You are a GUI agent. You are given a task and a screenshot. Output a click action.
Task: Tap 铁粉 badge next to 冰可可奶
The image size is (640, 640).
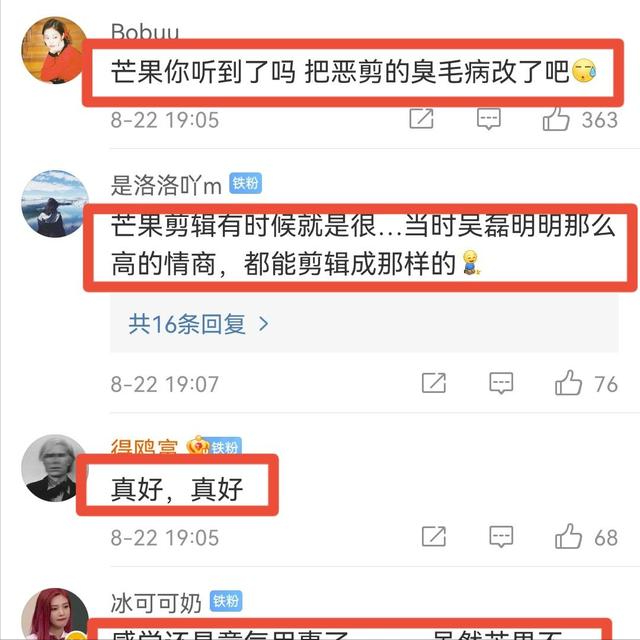click(226, 601)
